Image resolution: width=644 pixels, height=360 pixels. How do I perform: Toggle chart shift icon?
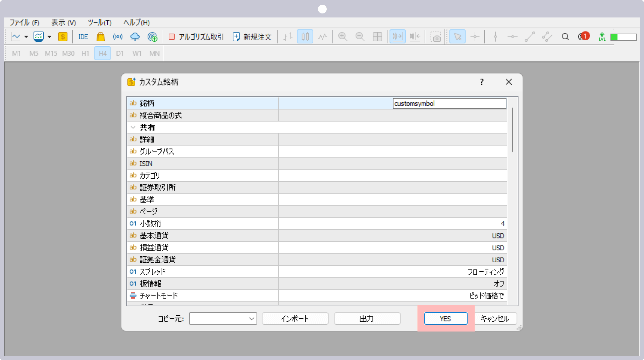pos(415,37)
